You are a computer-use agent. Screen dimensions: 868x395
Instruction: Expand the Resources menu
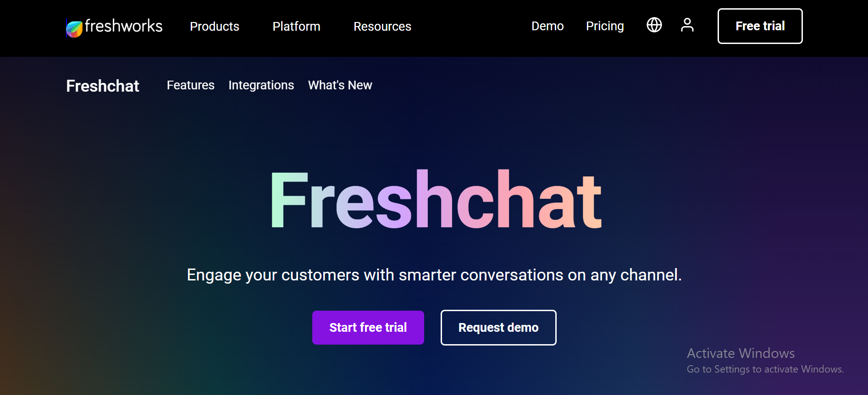(x=382, y=27)
